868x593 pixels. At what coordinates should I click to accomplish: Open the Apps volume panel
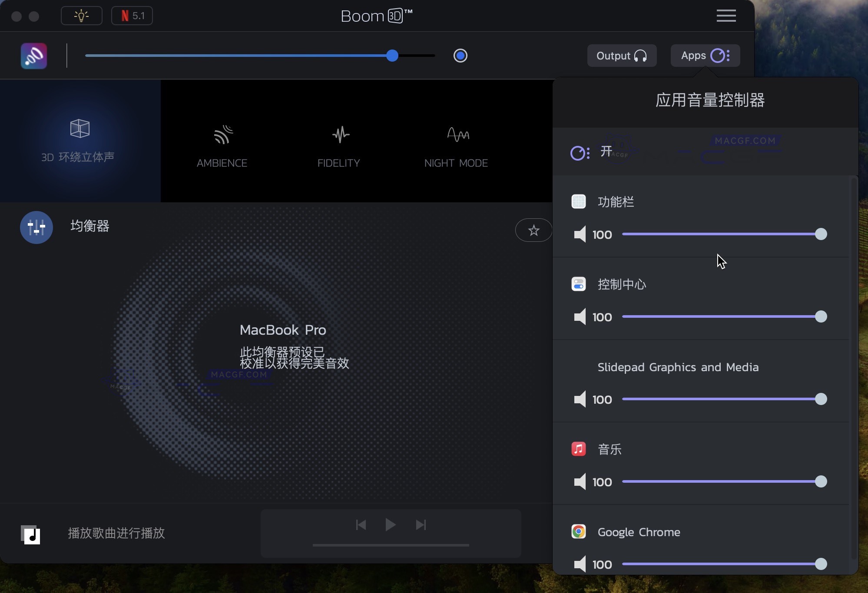pos(704,56)
